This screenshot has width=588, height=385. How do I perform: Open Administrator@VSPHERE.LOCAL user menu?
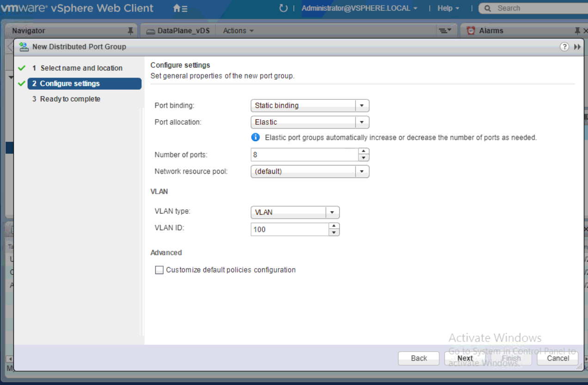359,8
